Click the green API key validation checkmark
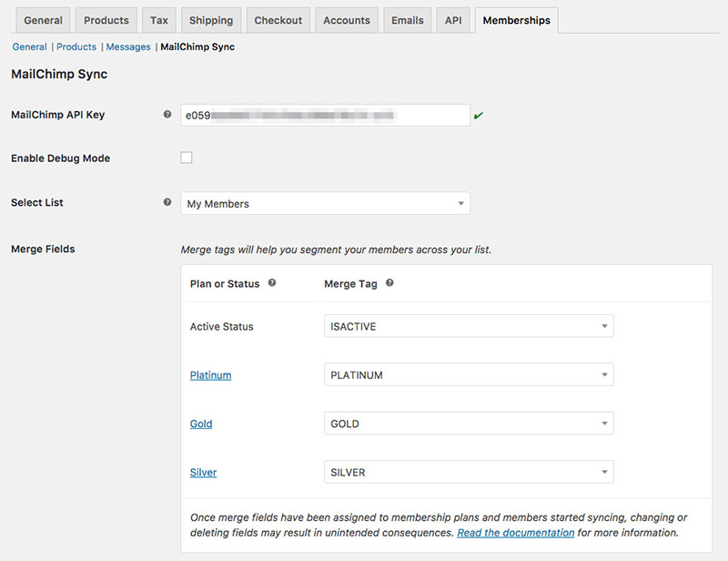This screenshot has width=728, height=561. pyautogui.click(x=479, y=116)
